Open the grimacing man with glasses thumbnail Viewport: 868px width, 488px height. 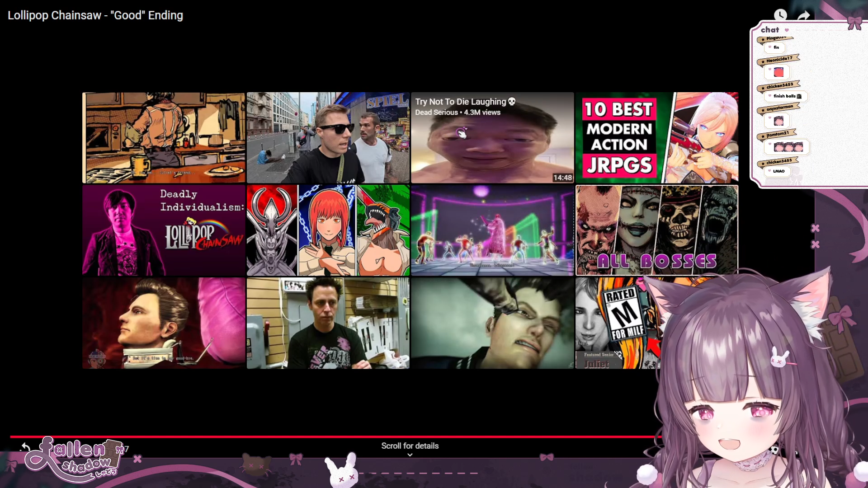492,323
